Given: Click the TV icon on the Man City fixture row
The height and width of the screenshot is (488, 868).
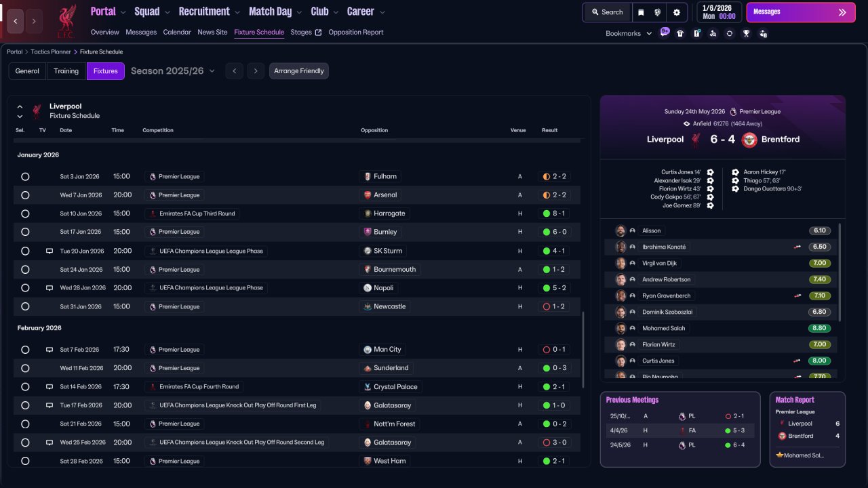Looking at the screenshot, I should (50, 350).
